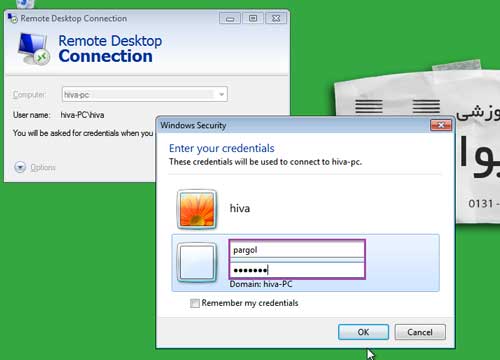Click the Remote Desktop computer monitor logo
The height and width of the screenshot is (360, 500).
(x=34, y=49)
